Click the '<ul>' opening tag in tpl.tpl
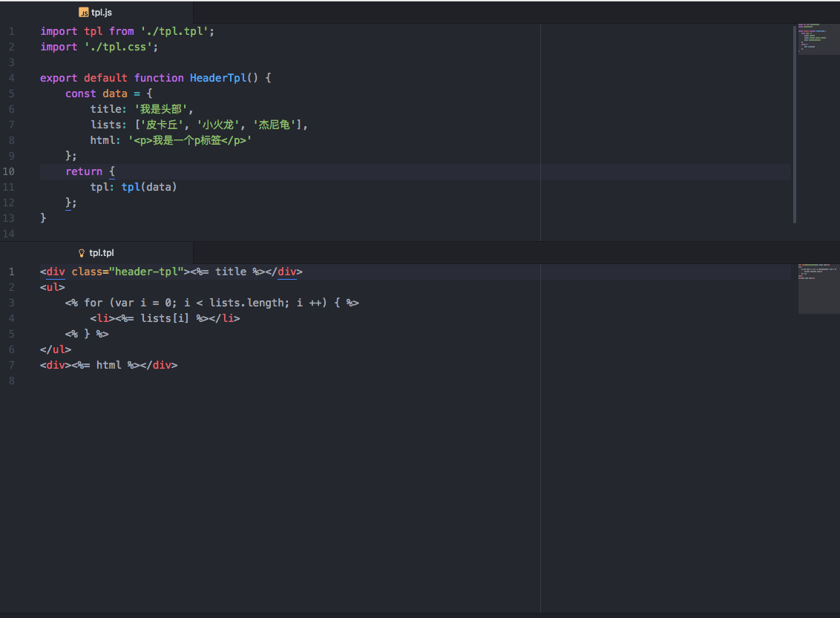The image size is (840, 618). point(53,287)
